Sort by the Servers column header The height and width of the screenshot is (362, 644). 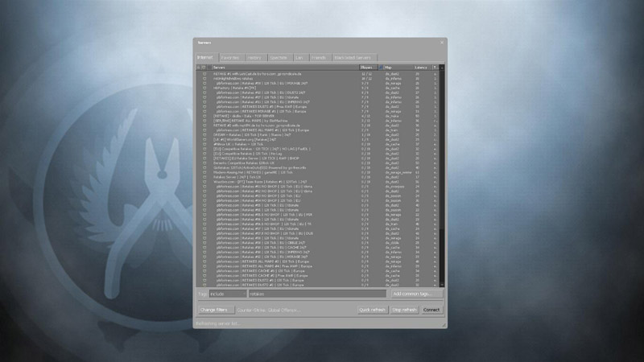coord(286,68)
